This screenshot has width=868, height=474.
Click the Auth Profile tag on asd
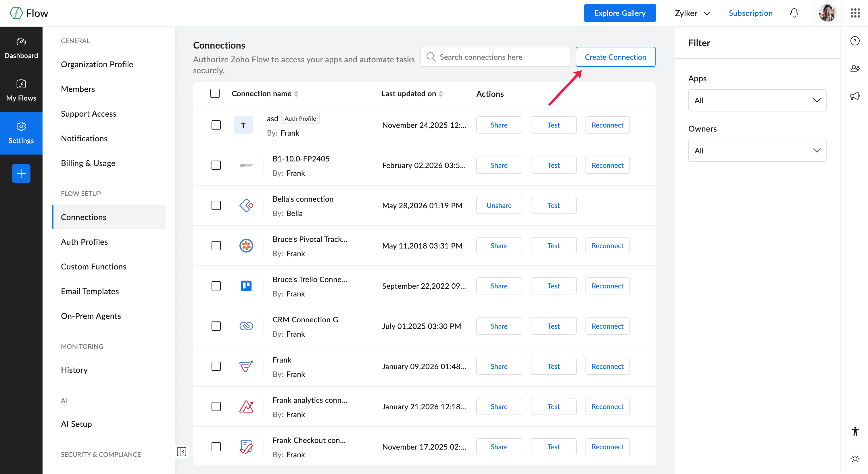300,119
